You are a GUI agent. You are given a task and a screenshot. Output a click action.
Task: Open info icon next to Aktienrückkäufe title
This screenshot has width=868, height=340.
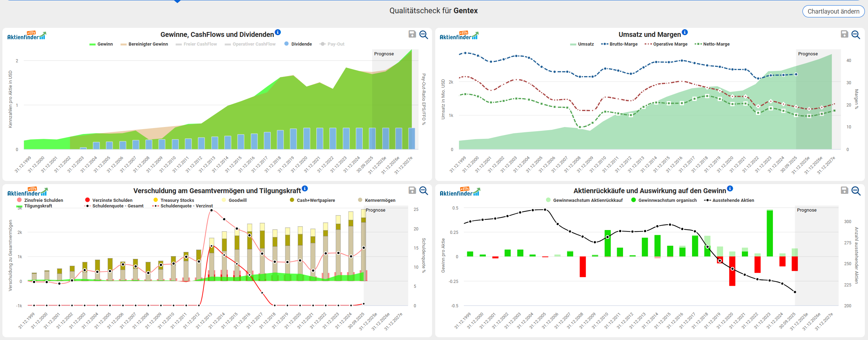(x=730, y=189)
